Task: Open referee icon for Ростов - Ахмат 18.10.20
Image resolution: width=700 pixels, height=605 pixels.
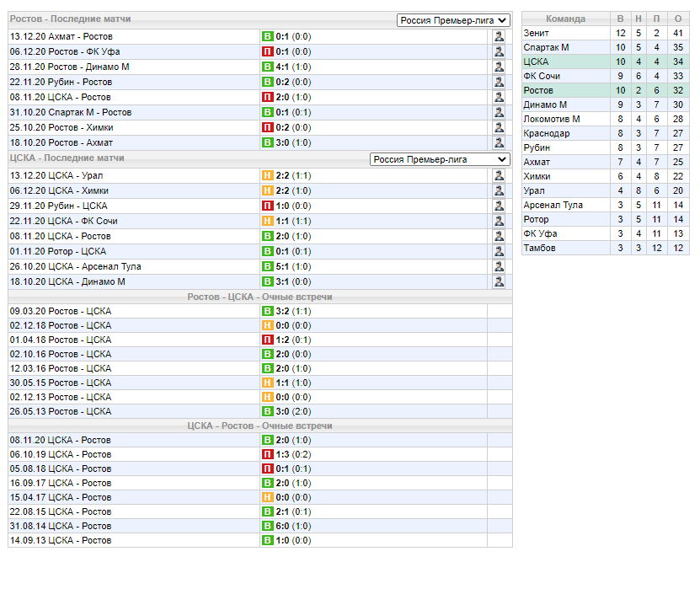Action: pyautogui.click(x=499, y=143)
